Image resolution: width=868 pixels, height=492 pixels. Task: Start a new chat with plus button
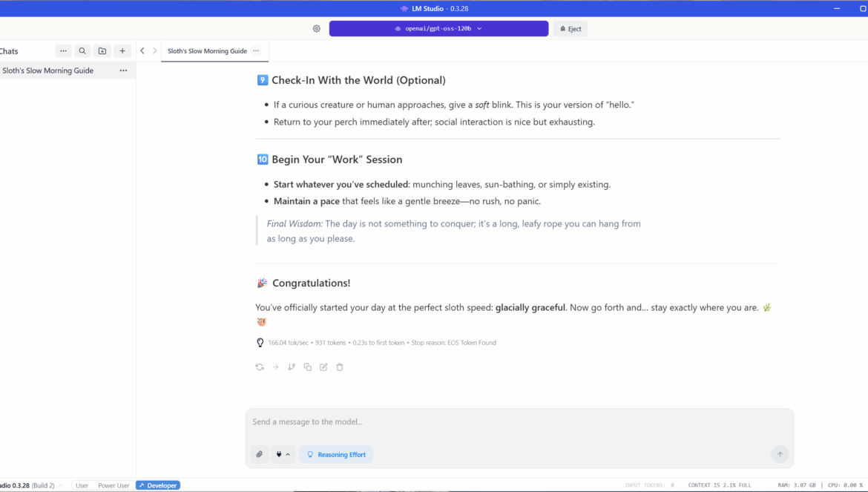click(122, 51)
